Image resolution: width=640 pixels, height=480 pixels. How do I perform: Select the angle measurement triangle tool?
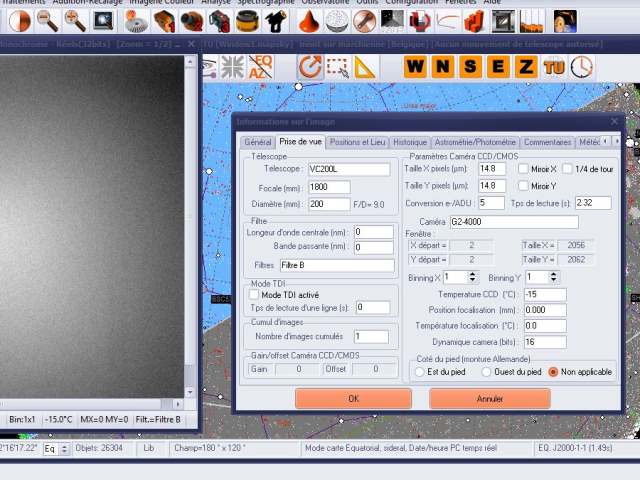click(364, 67)
